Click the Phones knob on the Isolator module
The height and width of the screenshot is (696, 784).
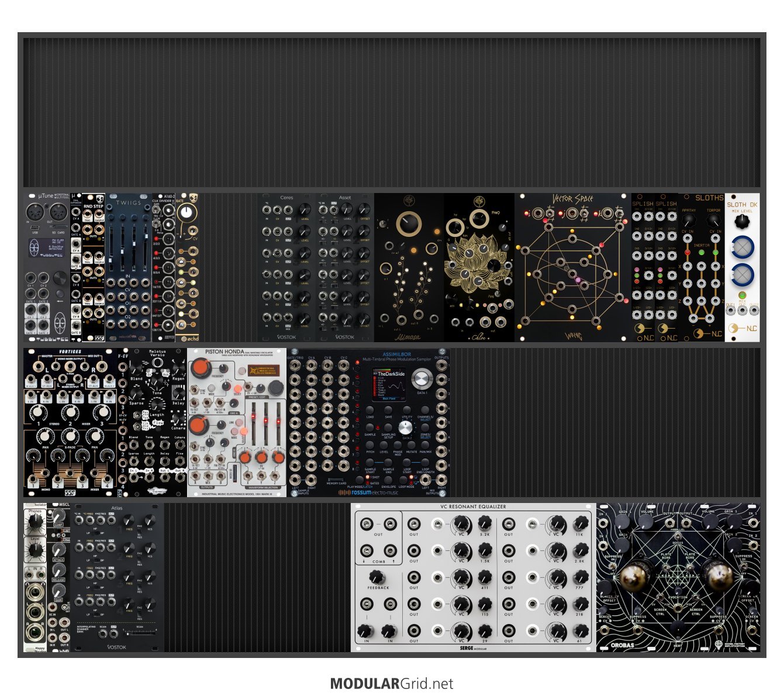click(x=35, y=521)
